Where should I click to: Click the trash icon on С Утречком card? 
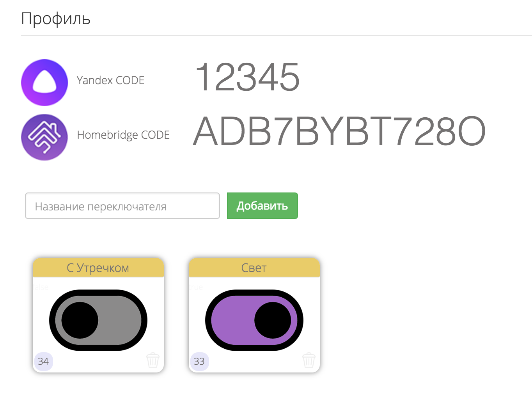pyautogui.click(x=153, y=361)
